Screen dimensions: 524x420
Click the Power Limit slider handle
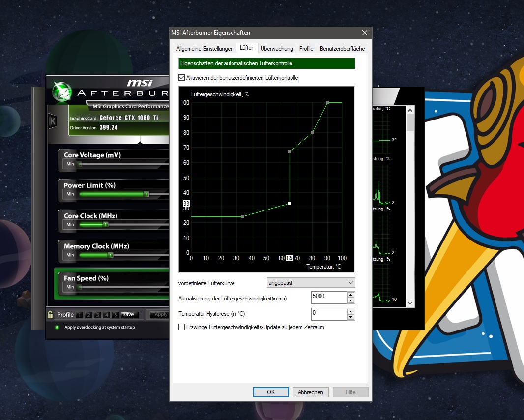146,194
